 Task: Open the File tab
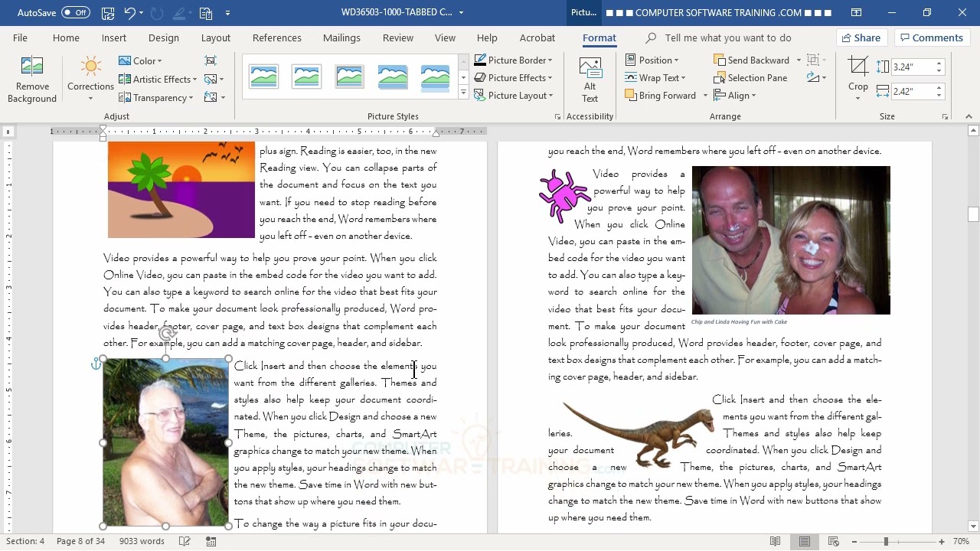tap(20, 37)
